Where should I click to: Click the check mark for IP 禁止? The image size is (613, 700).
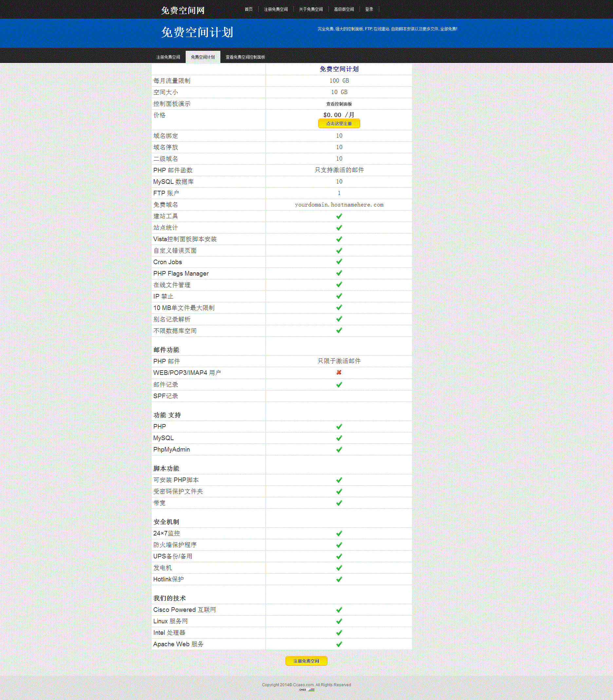339,296
